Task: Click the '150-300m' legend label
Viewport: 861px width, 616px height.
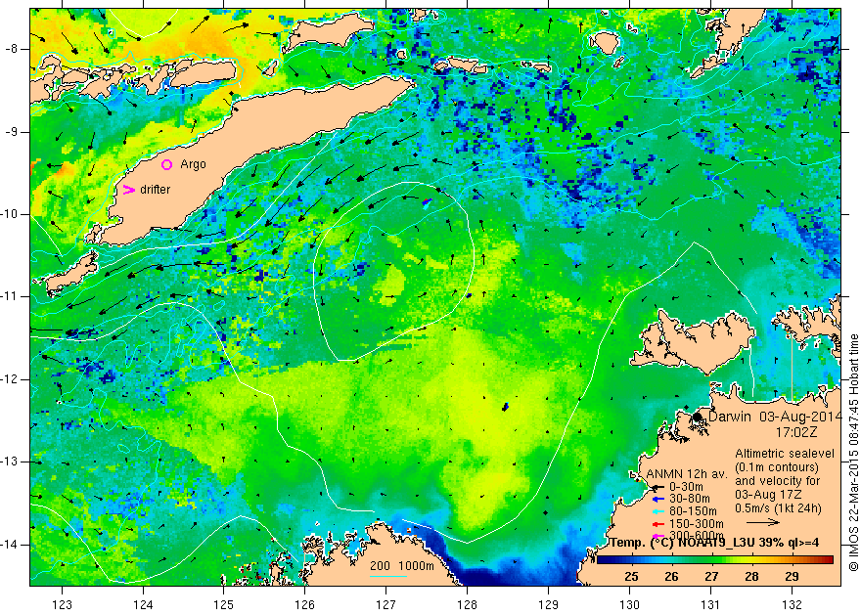Action: (x=697, y=524)
